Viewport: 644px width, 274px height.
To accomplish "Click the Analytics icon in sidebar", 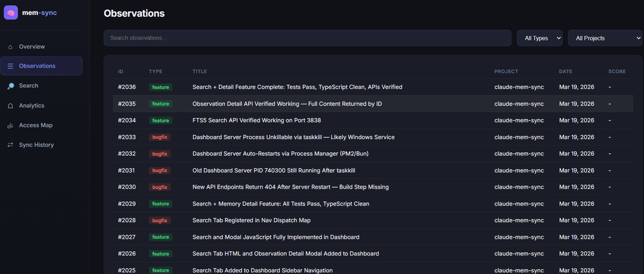I will (x=10, y=106).
